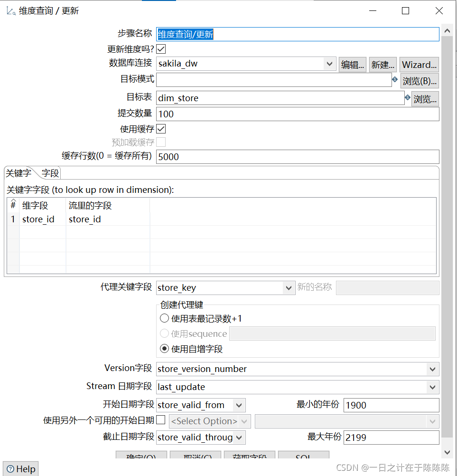Screen dimensions: 457x476
Task: Open the database Wizard... button
Action: tap(419, 65)
